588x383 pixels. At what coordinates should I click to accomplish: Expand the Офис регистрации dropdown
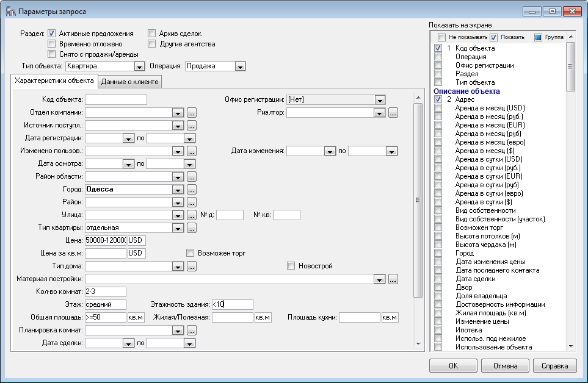[380, 99]
